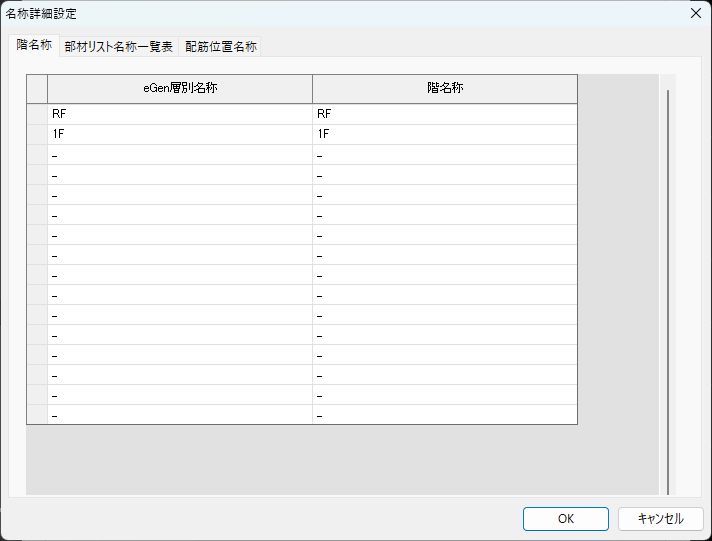Open the 部材リスト名称一覧表 tab
This screenshot has width=712, height=541.
pyautogui.click(x=118, y=47)
